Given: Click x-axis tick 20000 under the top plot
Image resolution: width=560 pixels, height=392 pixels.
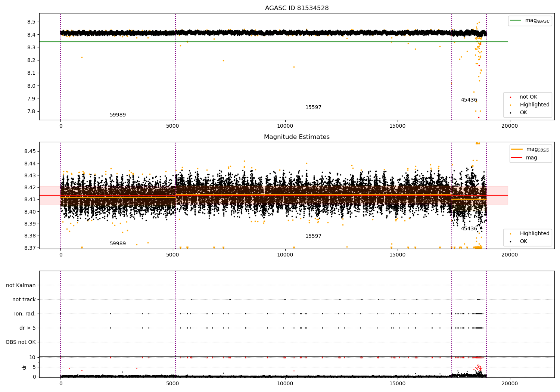Looking at the screenshot, I should pyautogui.click(x=510, y=126).
